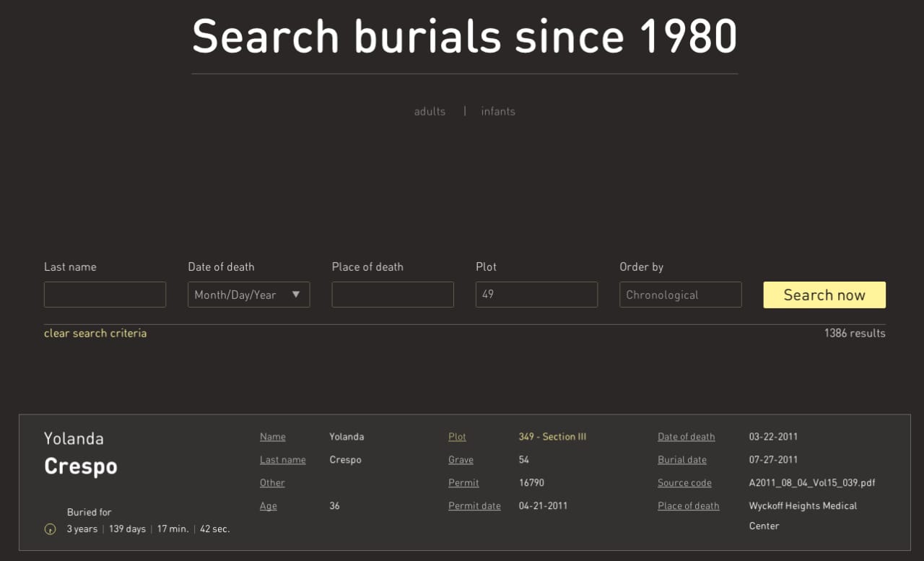This screenshot has width=924, height=561.
Task: Click the Place of death search field
Action: point(393,295)
